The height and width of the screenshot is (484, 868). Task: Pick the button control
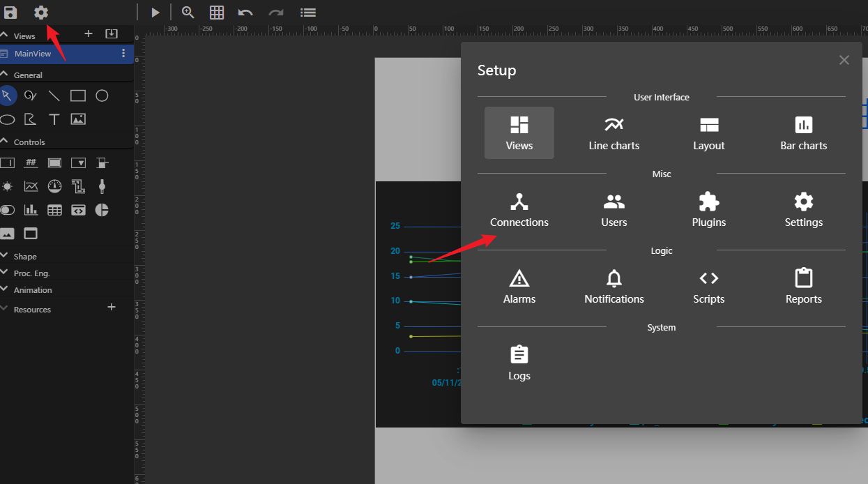[x=54, y=162]
